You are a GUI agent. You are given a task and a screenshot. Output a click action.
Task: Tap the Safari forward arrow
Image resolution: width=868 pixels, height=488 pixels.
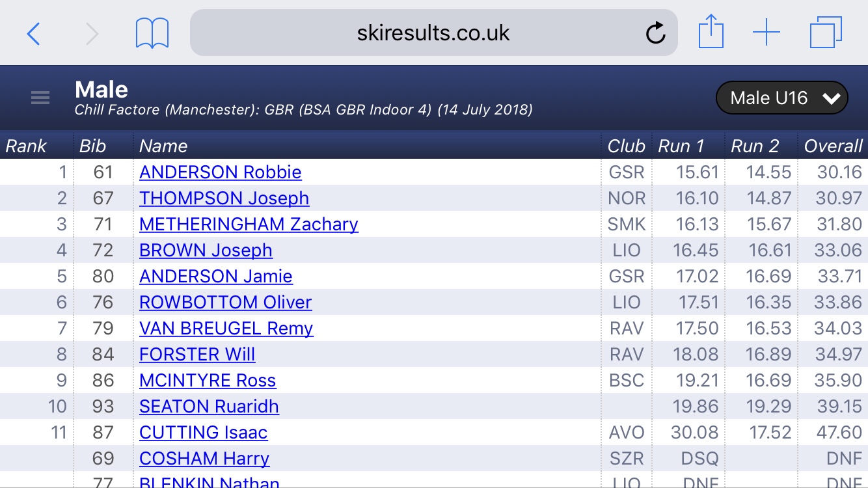coord(92,33)
